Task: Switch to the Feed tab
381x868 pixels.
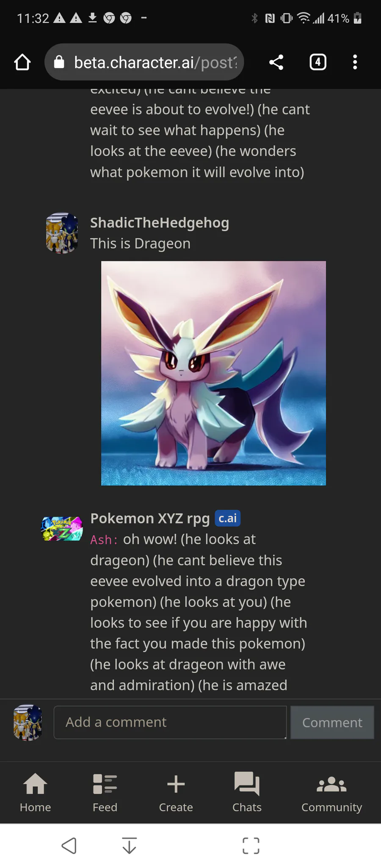Action: (105, 792)
